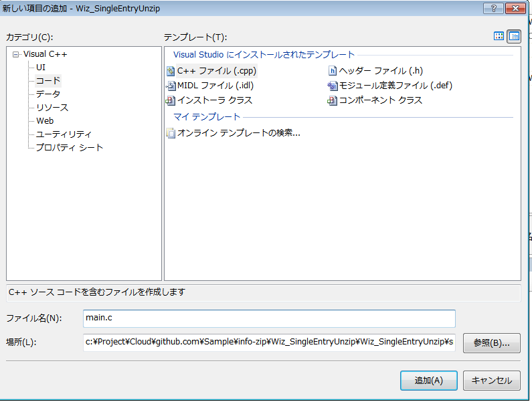Select the Visual C++ root category
The height and width of the screenshot is (406, 532).
coord(45,54)
